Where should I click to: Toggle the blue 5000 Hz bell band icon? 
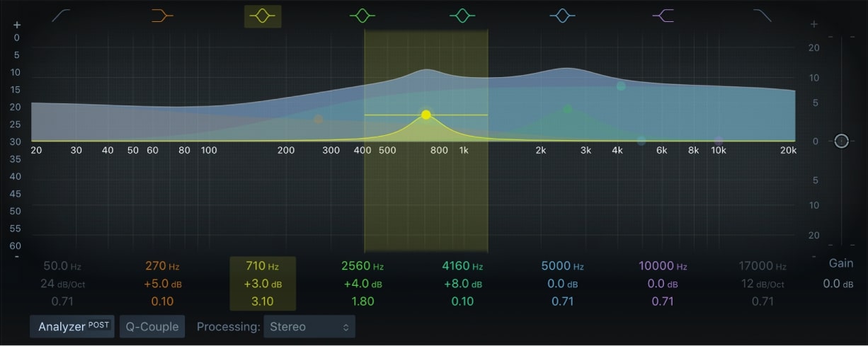[x=562, y=15]
